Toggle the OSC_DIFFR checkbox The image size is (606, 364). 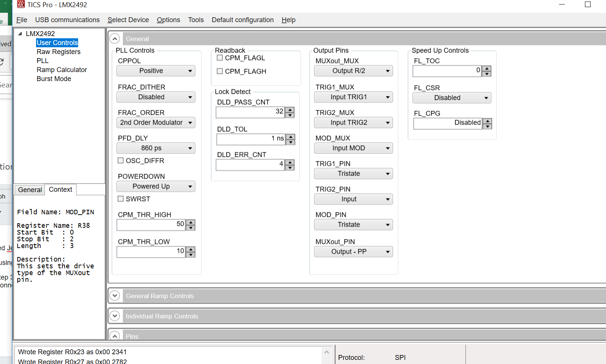(x=121, y=161)
